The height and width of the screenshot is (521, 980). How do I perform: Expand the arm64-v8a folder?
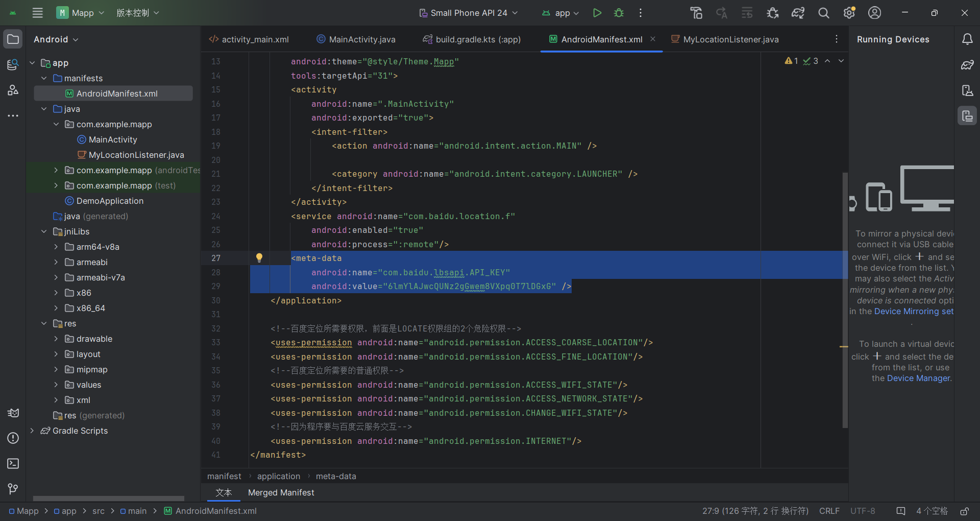coord(56,247)
